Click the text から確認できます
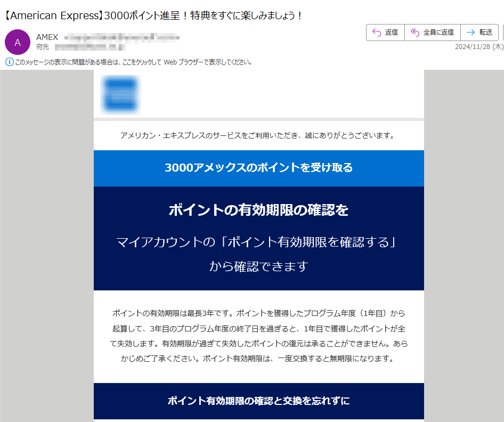504x422 pixels. 259,266
